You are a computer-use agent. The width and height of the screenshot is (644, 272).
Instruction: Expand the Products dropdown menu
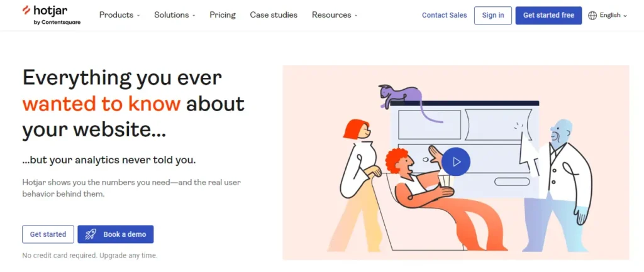(119, 15)
